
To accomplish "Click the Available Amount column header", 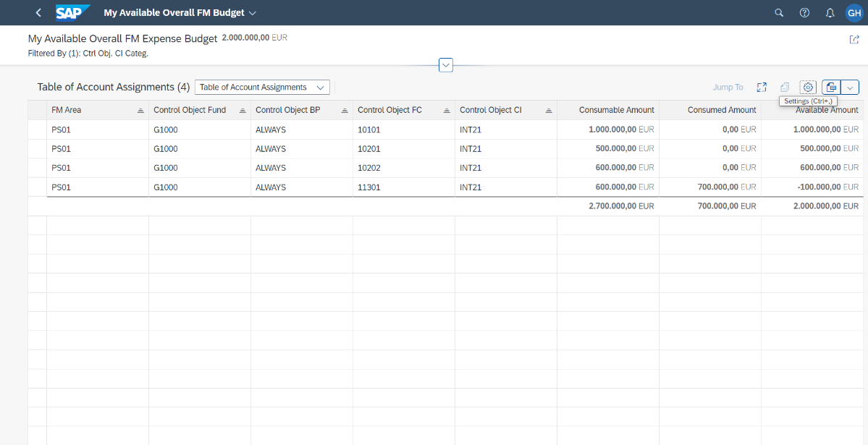I will [812, 110].
